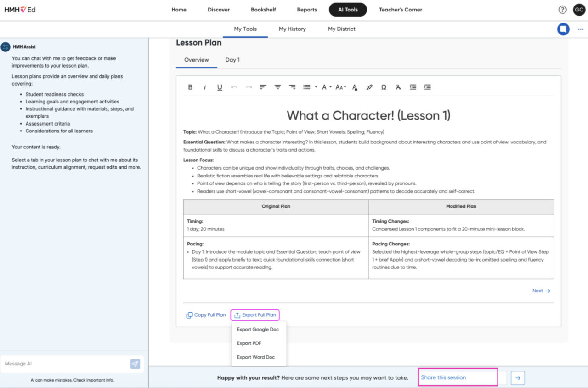The height and width of the screenshot is (388, 588).
Task: Center align text in the editor
Action: point(277,87)
